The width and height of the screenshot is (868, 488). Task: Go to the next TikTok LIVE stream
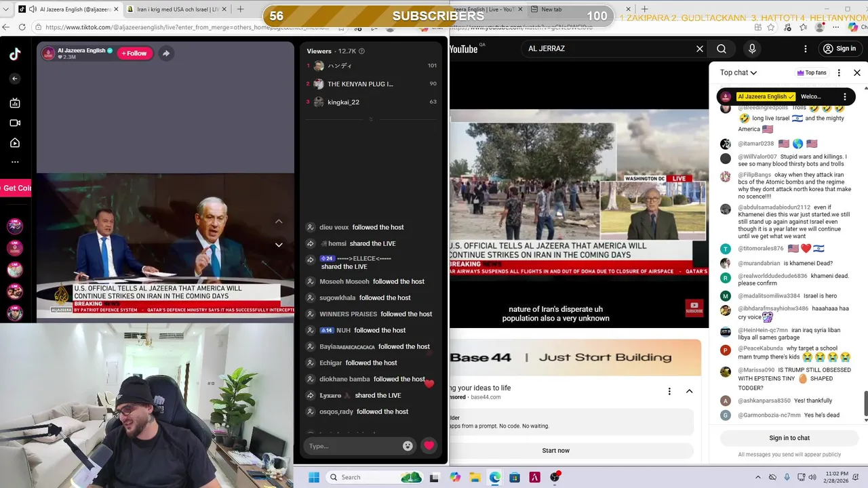coord(279,245)
